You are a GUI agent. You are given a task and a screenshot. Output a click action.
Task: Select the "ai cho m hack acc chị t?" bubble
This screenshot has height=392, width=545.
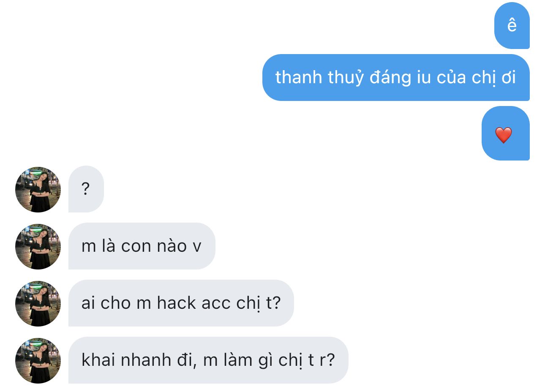181,303
